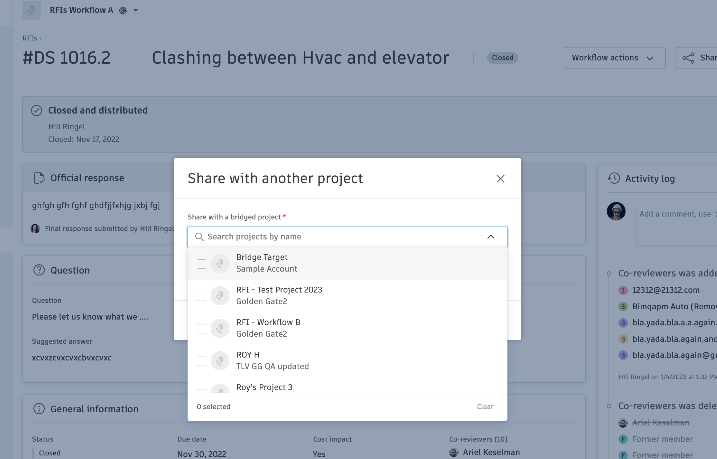Click the RFIs breadcrumb link
Image resolution: width=717 pixels, height=459 pixels.
(x=29, y=38)
